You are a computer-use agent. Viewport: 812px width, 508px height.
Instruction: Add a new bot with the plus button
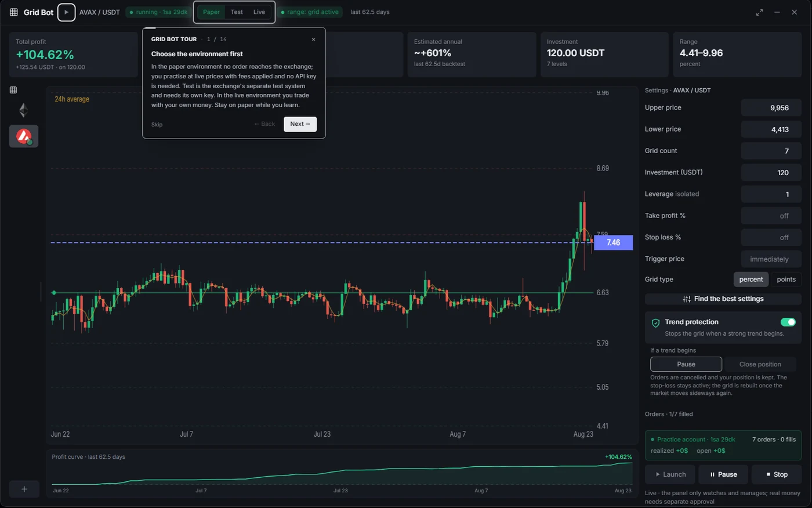click(24, 489)
